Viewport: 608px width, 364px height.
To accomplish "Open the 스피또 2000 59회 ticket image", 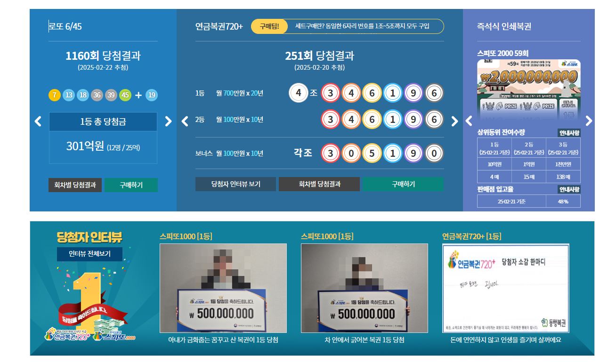I will point(529,89).
